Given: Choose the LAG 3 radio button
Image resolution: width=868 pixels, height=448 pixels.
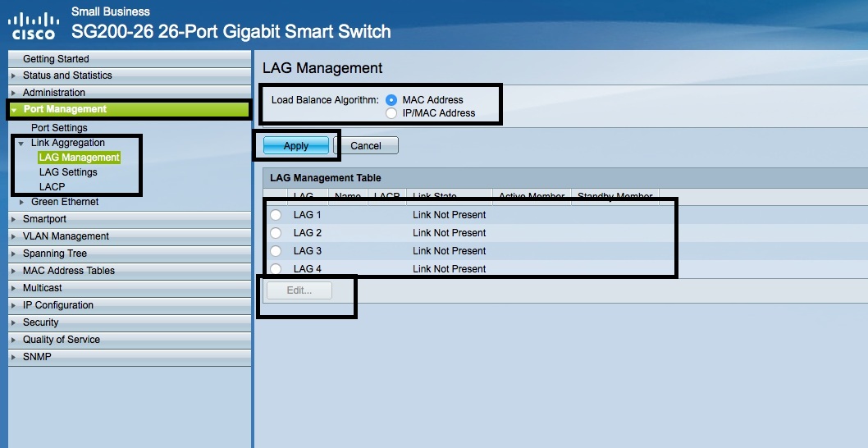Looking at the screenshot, I should [276, 251].
